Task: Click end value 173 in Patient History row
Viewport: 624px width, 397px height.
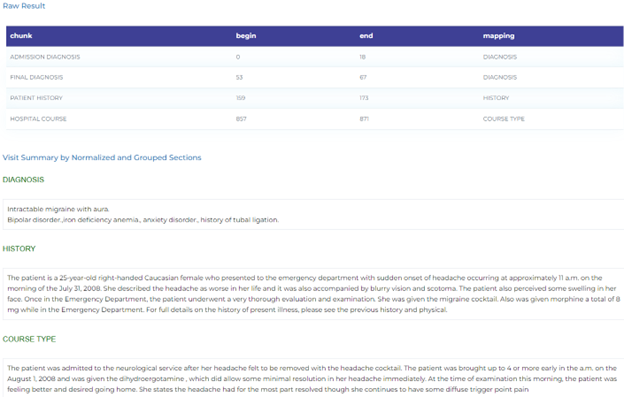Action: click(364, 98)
